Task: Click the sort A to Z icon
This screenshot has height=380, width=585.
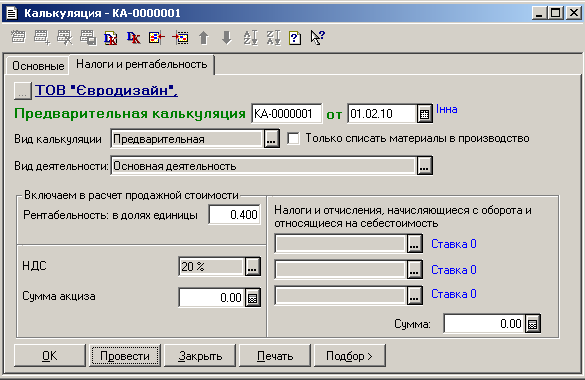Action: [x=250, y=37]
